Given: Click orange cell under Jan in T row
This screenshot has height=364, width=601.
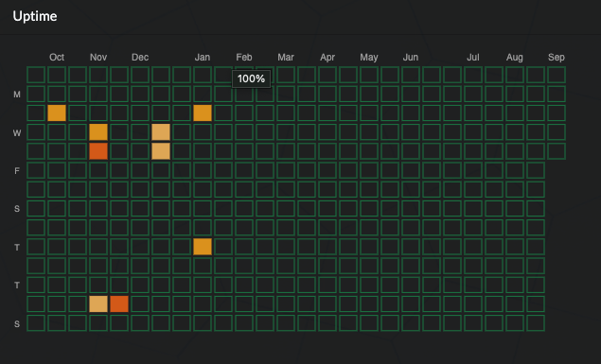Looking at the screenshot, I should [203, 247].
